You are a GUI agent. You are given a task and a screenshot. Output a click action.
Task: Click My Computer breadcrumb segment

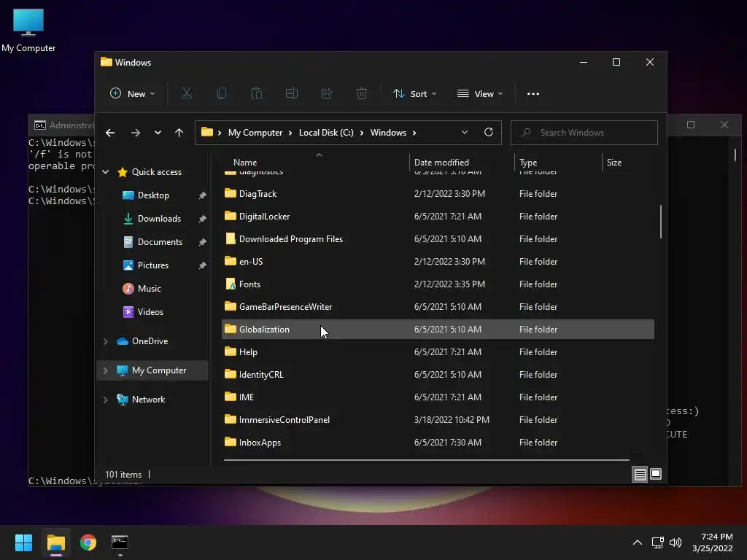click(x=255, y=133)
